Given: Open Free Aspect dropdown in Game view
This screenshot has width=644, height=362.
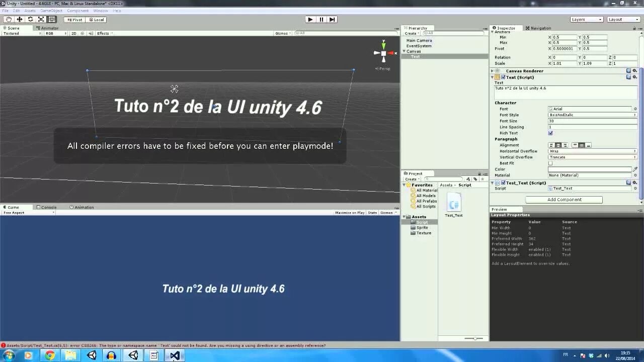Looking at the screenshot, I should tap(28, 213).
